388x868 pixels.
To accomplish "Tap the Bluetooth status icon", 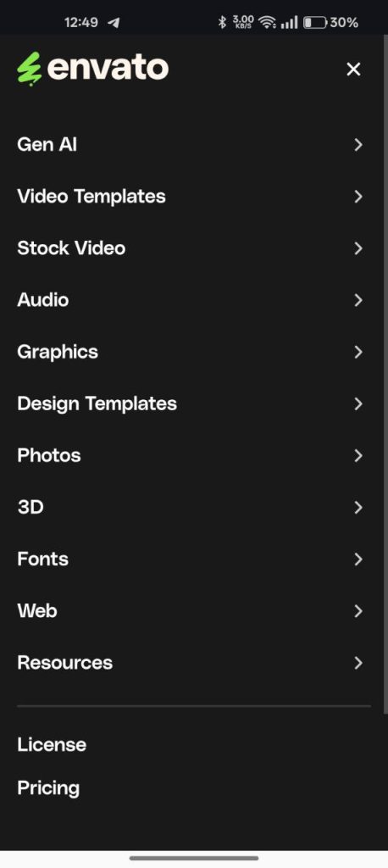I will [223, 22].
